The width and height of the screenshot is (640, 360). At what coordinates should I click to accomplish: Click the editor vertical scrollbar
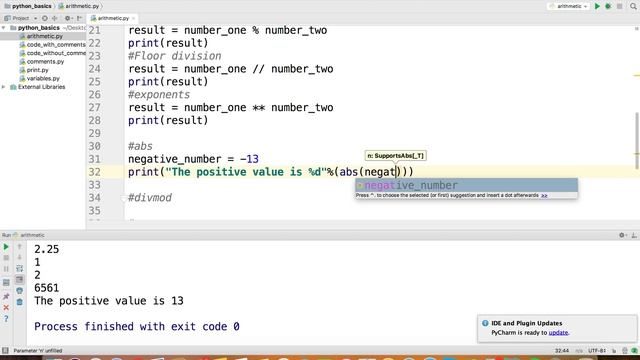(636, 141)
